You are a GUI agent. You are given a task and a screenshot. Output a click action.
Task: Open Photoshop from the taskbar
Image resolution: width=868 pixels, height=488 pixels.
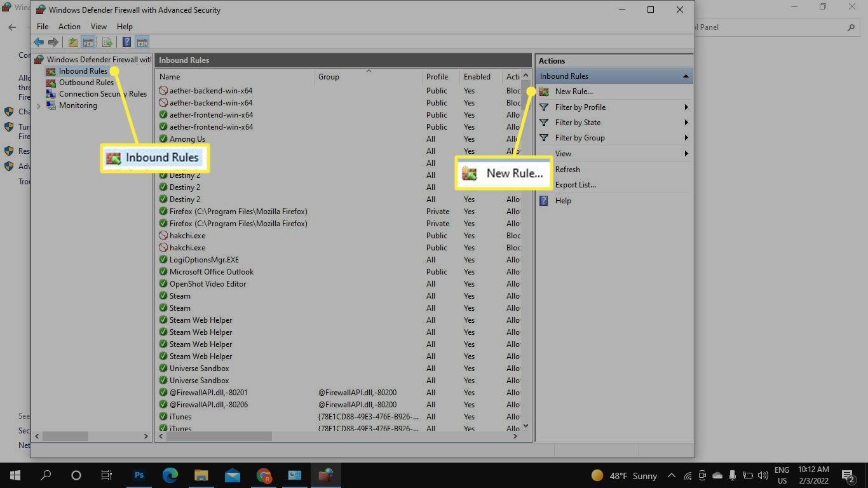point(139,475)
